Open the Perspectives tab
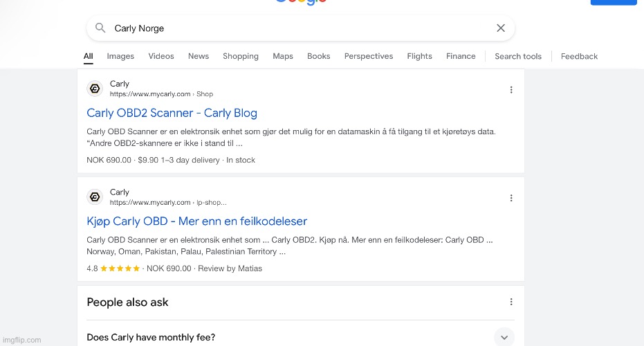Image resolution: width=644 pixels, height=346 pixels. (369, 56)
